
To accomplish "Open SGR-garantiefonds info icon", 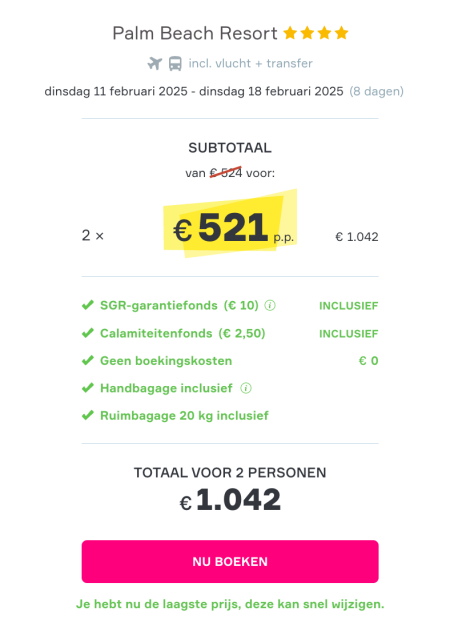I will [270, 305].
